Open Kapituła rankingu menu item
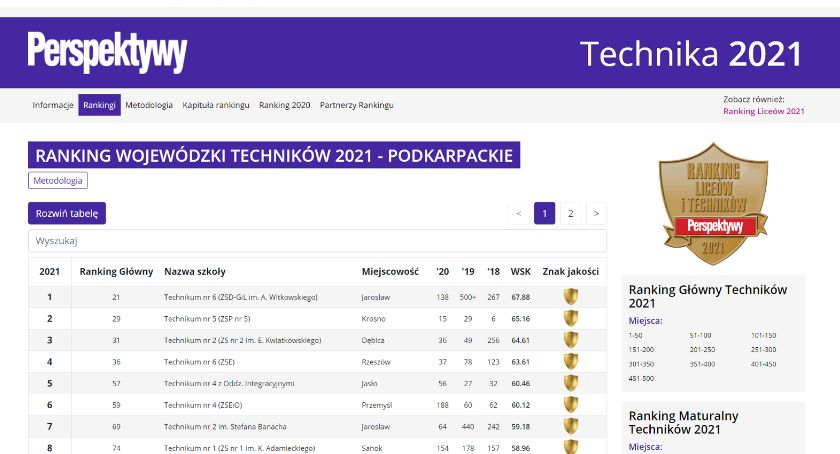The width and height of the screenshot is (840, 454). pos(216,105)
